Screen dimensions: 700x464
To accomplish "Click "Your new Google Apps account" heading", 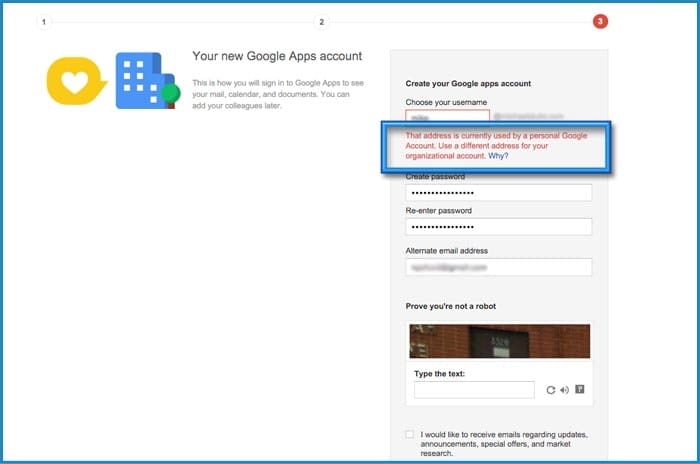I will click(x=277, y=56).
